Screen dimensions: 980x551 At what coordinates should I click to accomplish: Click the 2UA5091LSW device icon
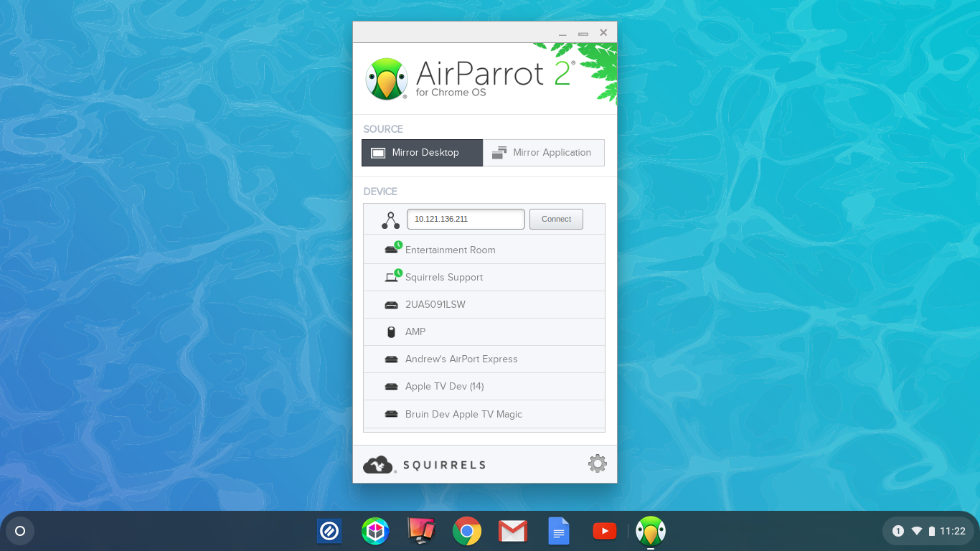pyautogui.click(x=391, y=305)
